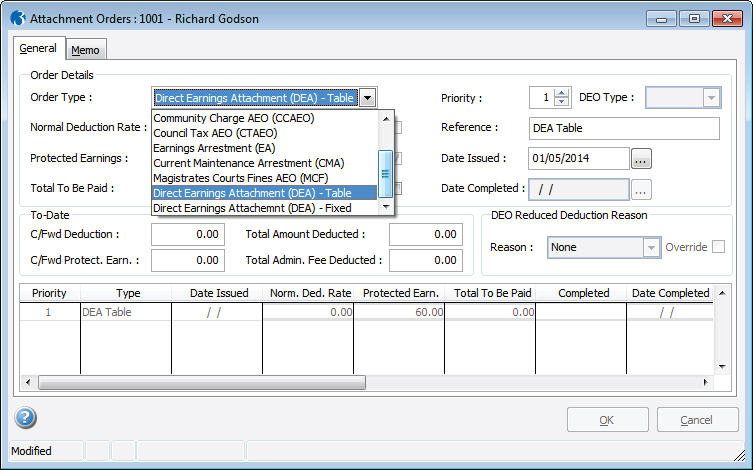Image resolution: width=753 pixels, height=470 pixels.
Task: Click the C/Fwd Protect. Earn. amount field
Action: 188,260
